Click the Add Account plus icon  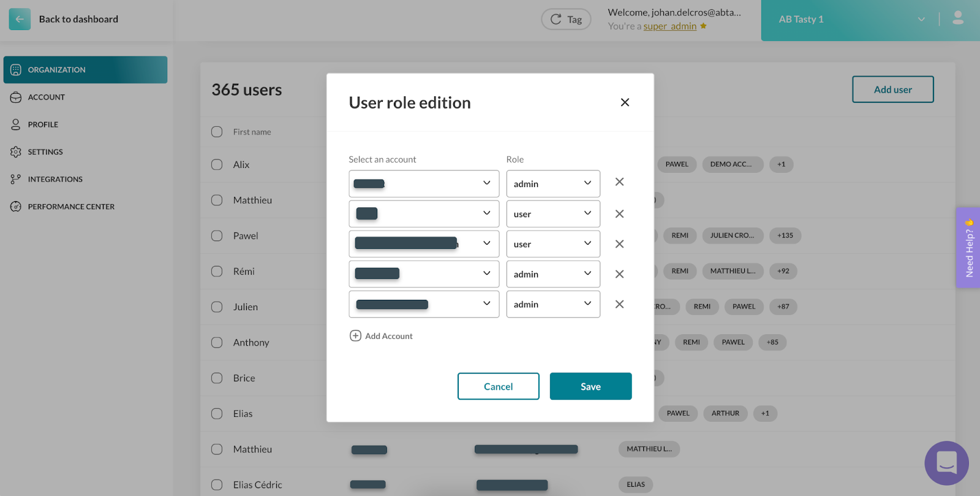tap(355, 336)
